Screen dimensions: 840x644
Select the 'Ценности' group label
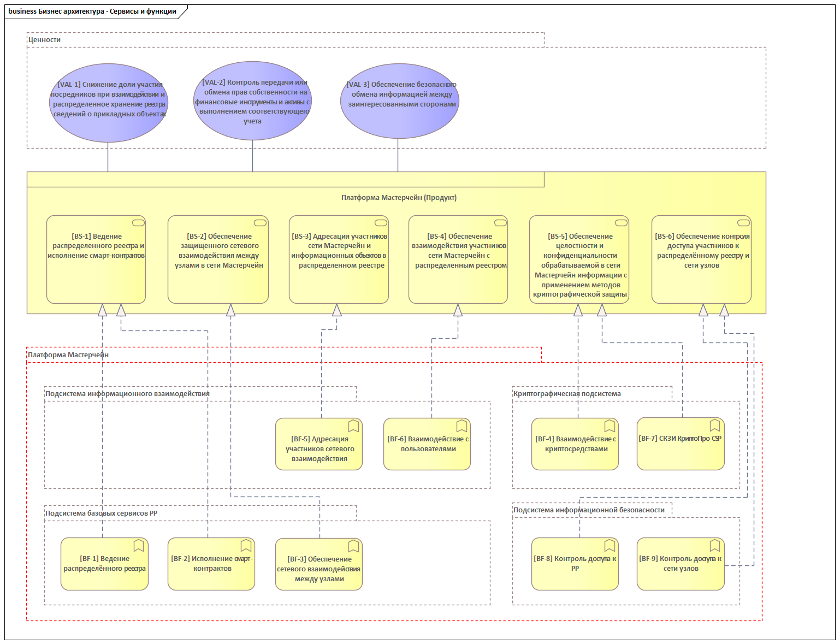point(44,40)
